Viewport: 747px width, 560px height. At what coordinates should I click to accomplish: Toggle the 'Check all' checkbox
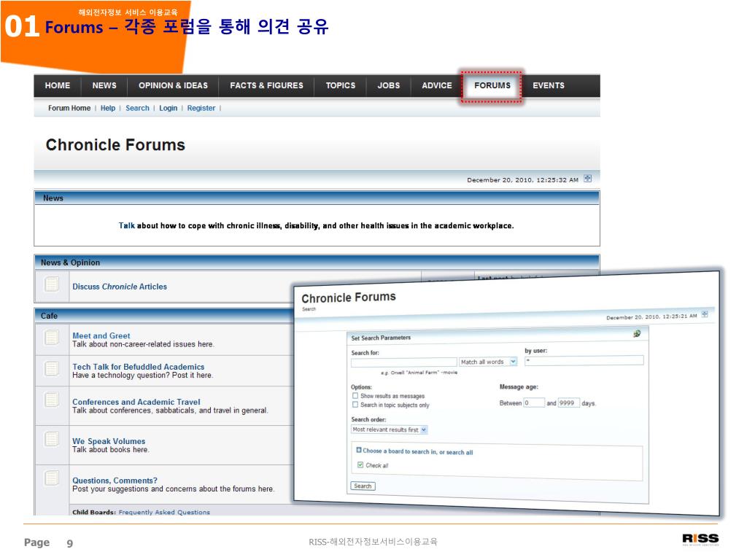(360, 464)
